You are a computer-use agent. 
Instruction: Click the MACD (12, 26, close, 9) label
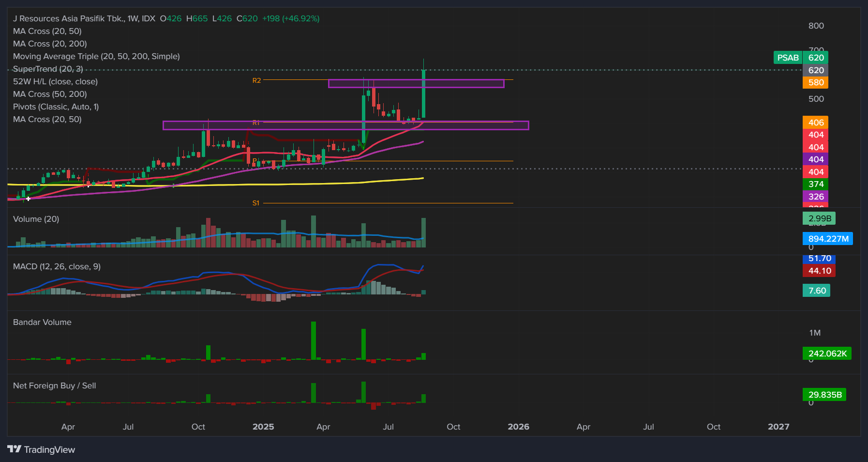pos(57,266)
